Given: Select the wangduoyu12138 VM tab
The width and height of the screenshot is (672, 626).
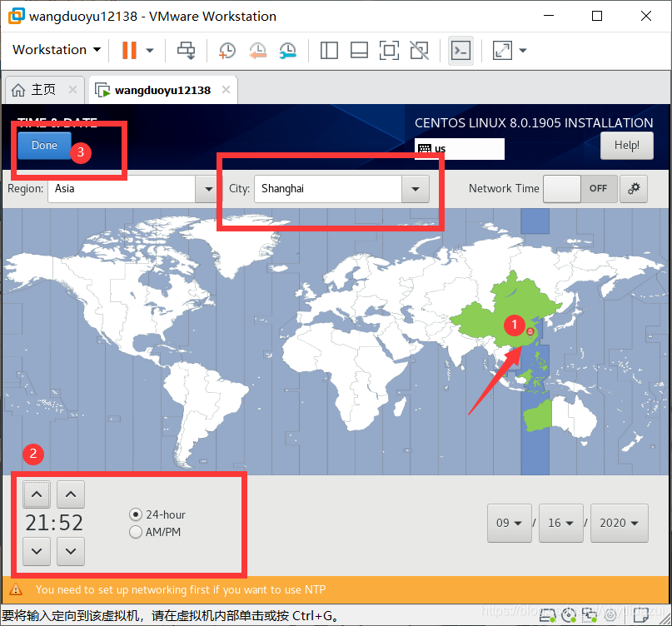Looking at the screenshot, I should pyautogui.click(x=163, y=91).
